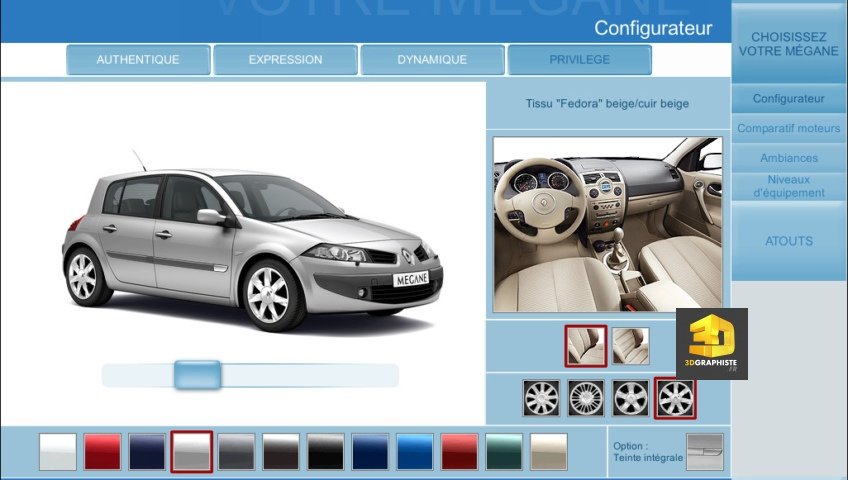Select the dark brown color swatch

point(281,452)
